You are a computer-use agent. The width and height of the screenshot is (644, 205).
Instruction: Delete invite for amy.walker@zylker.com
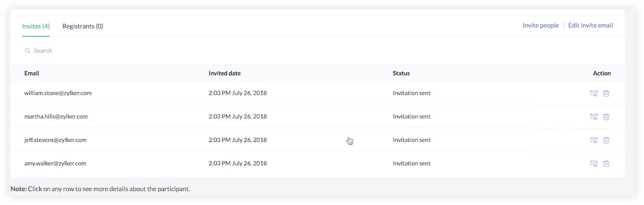point(606,164)
